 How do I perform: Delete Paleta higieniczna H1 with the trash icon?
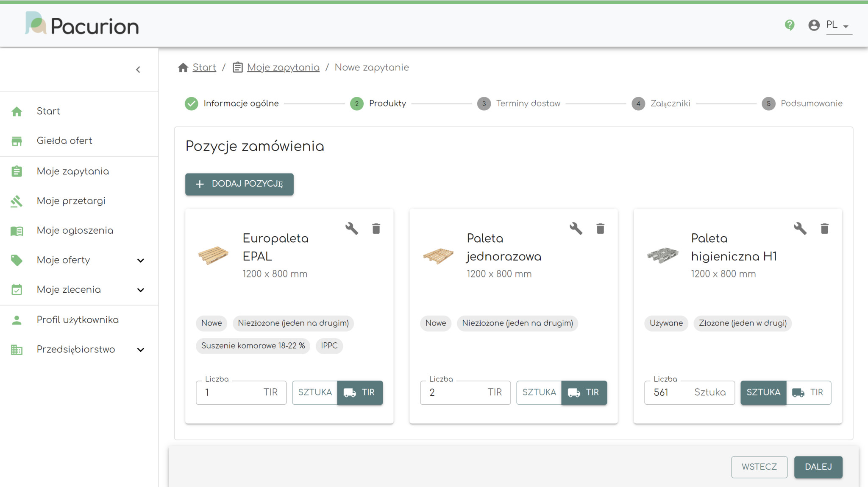(824, 229)
